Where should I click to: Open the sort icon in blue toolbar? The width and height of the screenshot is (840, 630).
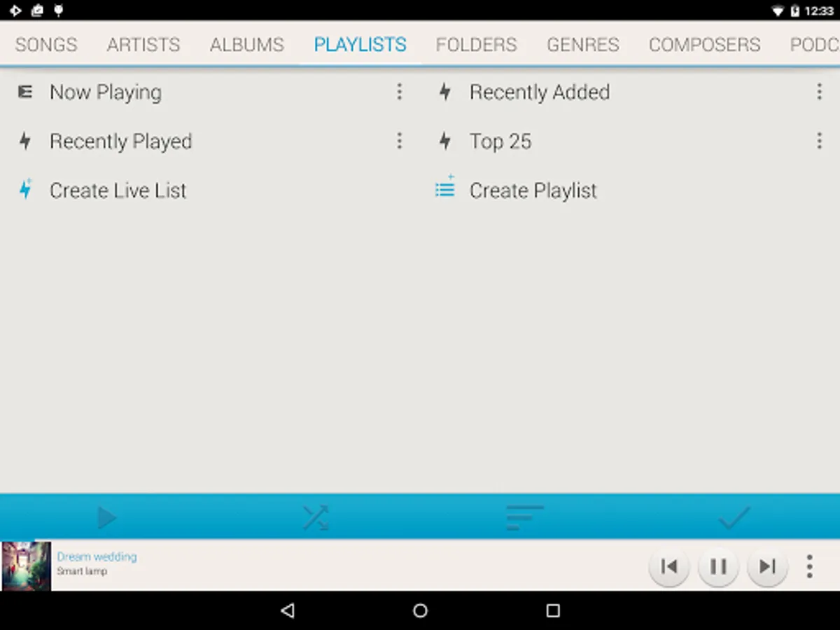[524, 518]
